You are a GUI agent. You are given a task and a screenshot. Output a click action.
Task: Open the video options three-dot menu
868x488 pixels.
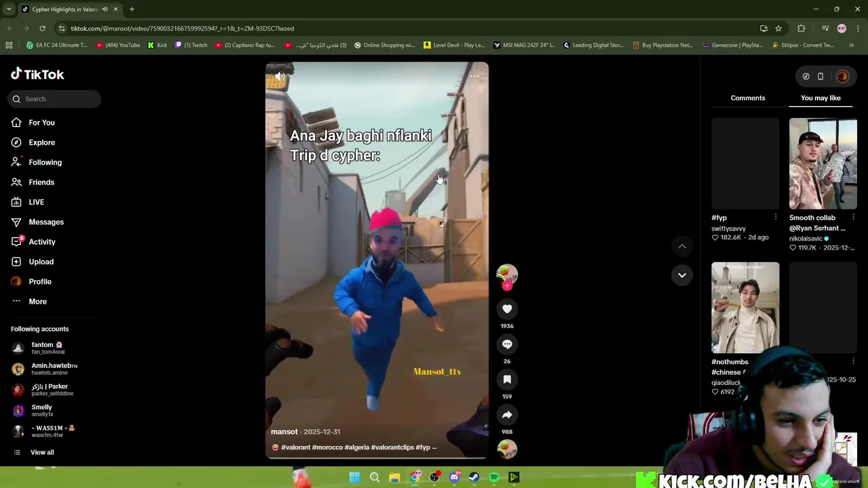[x=475, y=76]
